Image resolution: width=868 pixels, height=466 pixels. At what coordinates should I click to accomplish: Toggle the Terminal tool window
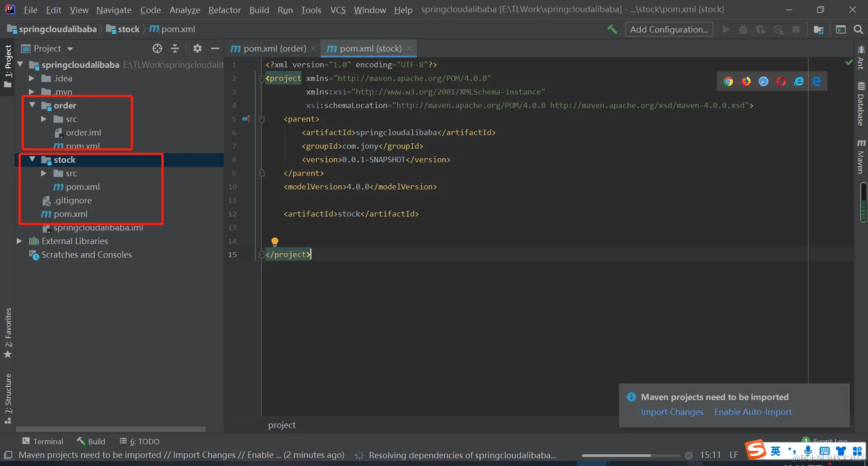[x=43, y=442]
